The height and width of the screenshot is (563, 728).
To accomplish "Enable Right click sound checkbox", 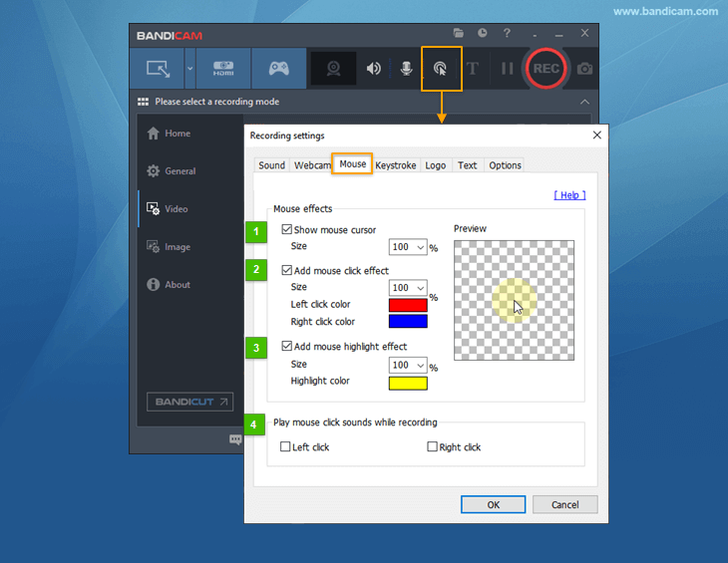I will pyautogui.click(x=432, y=446).
